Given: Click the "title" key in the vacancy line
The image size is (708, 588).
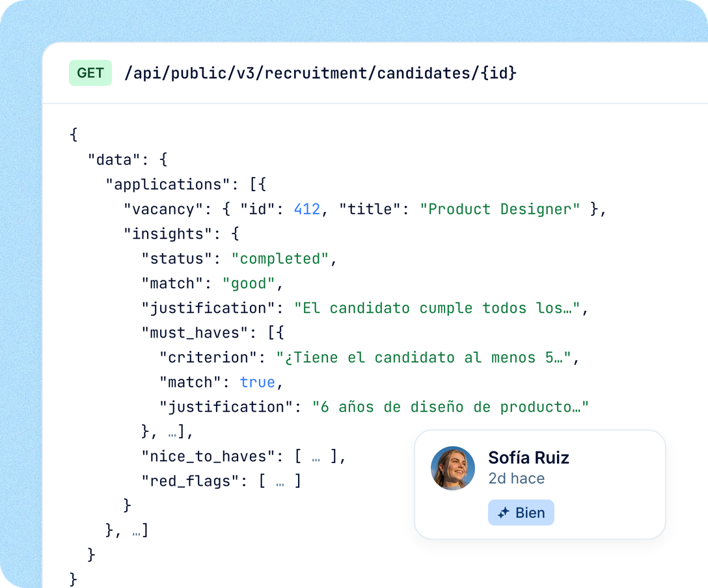Looking at the screenshot, I should (x=370, y=209).
